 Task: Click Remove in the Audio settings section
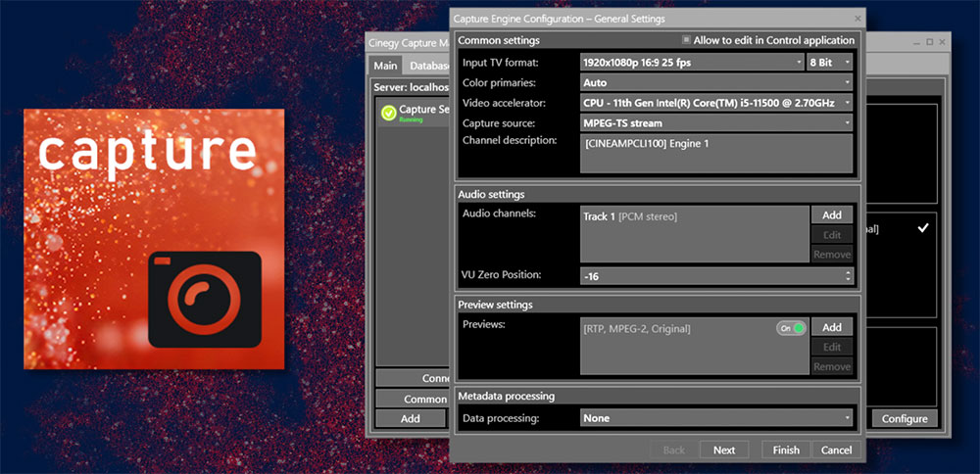tap(832, 255)
